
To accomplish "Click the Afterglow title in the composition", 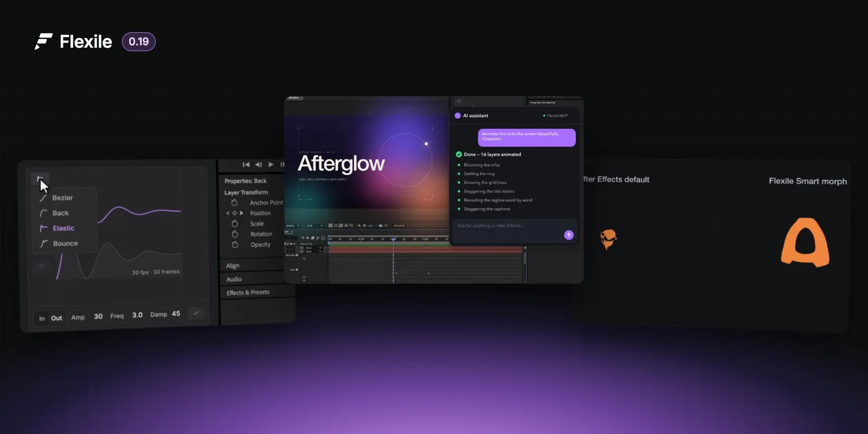I will pos(341,163).
